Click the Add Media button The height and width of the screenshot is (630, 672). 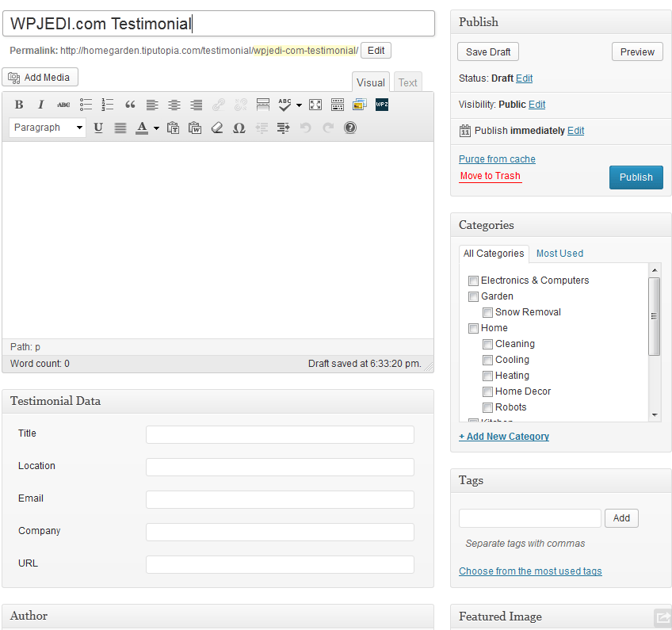tap(40, 77)
